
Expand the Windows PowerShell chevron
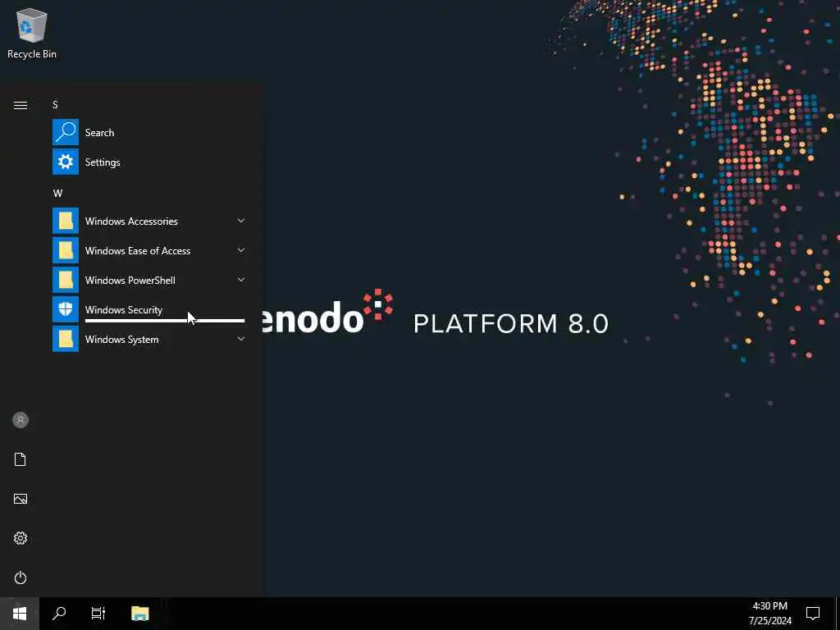241,280
